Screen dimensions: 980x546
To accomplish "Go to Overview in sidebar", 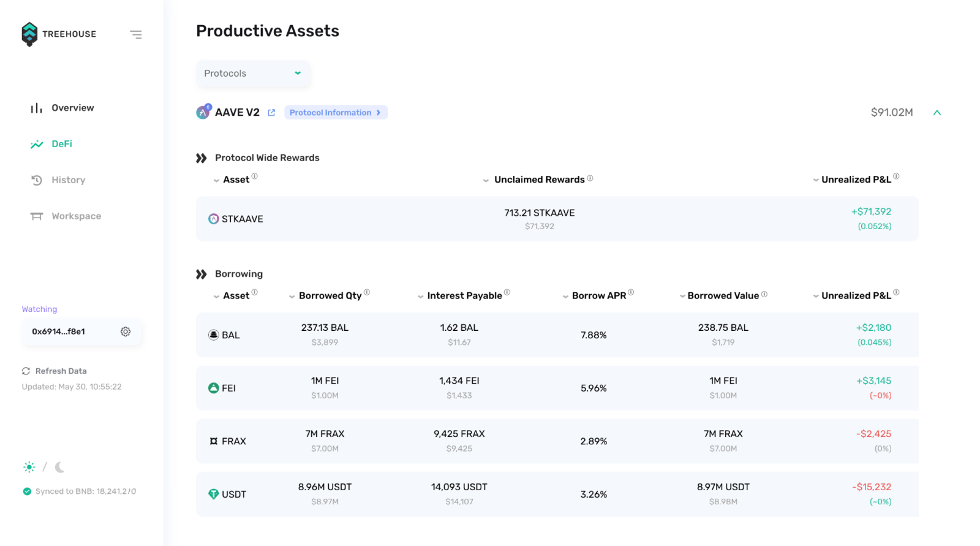I will click(x=72, y=108).
